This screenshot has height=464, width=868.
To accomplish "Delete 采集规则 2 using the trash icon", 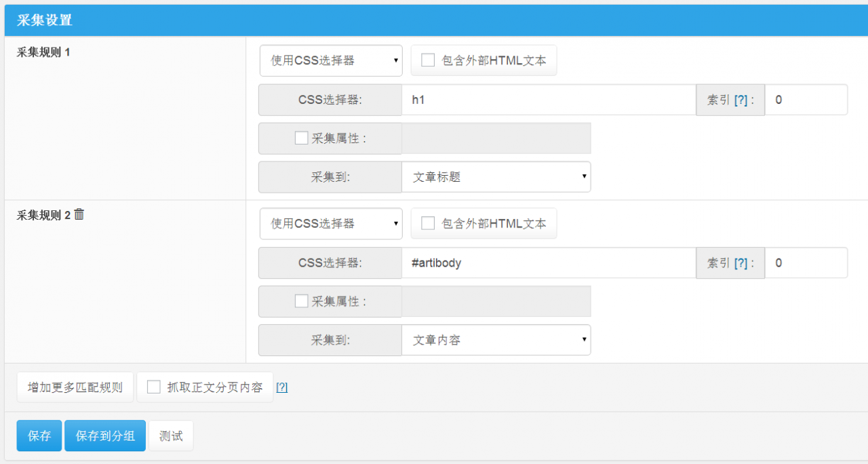I will [79, 213].
